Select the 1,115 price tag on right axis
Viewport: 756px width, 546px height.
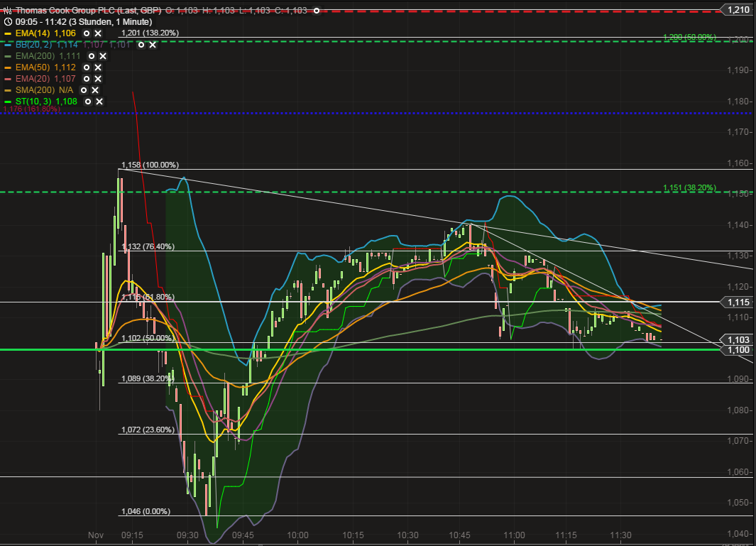pyautogui.click(x=738, y=302)
